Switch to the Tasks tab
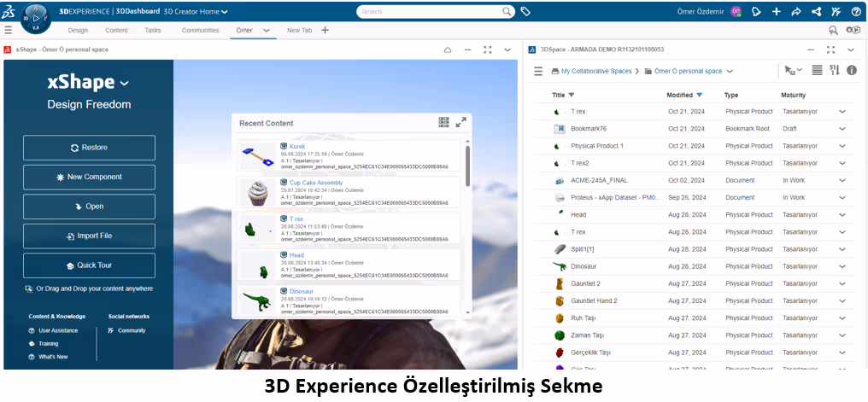The image size is (868, 402). [x=153, y=31]
